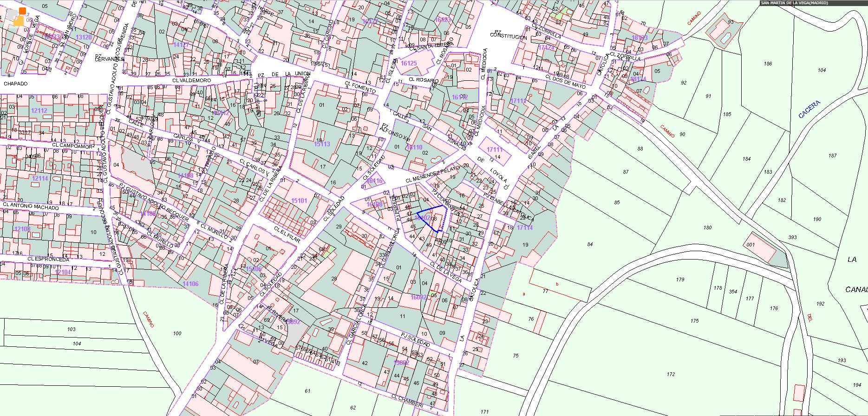Select the purple block label 13120
The image size is (868, 416).
tap(84, 37)
